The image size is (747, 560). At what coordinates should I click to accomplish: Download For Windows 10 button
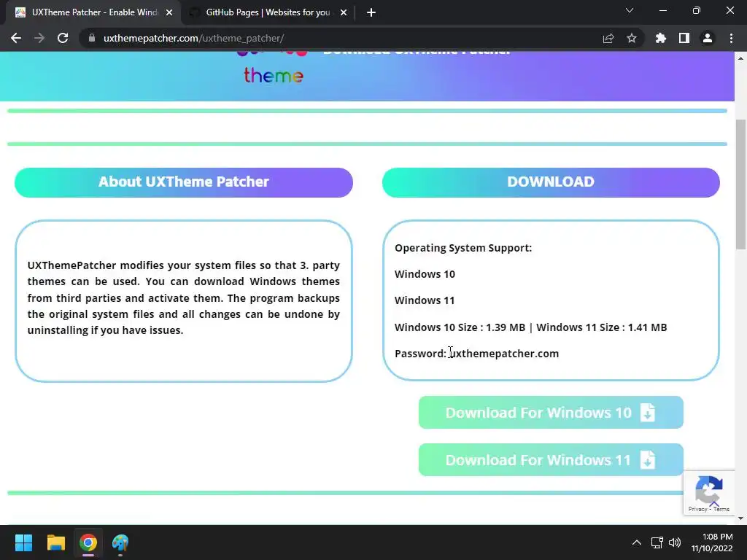pos(551,413)
